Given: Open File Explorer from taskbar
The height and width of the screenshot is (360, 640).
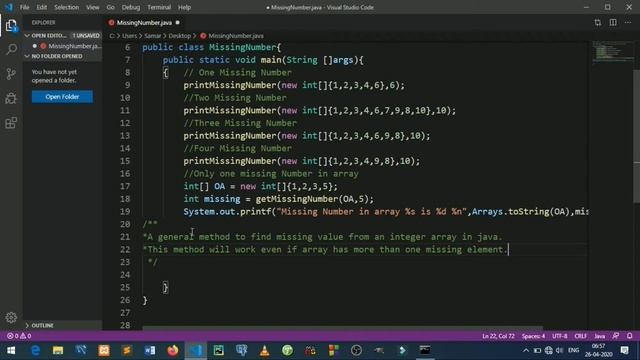Looking at the screenshot, I should (x=58, y=350).
